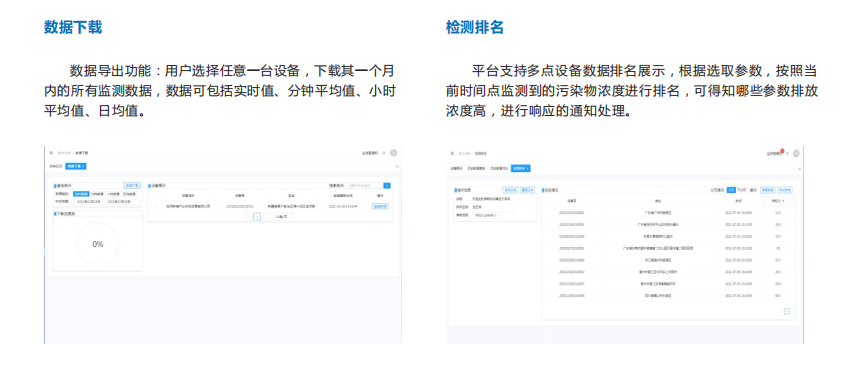Click the 0% download progress circle
This screenshot has height=385, width=855.
(x=98, y=244)
